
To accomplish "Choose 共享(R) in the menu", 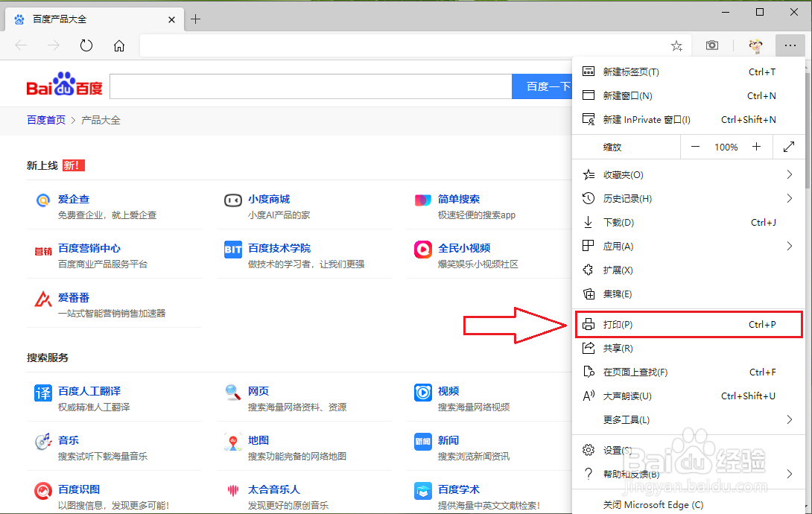I will 688,349.
